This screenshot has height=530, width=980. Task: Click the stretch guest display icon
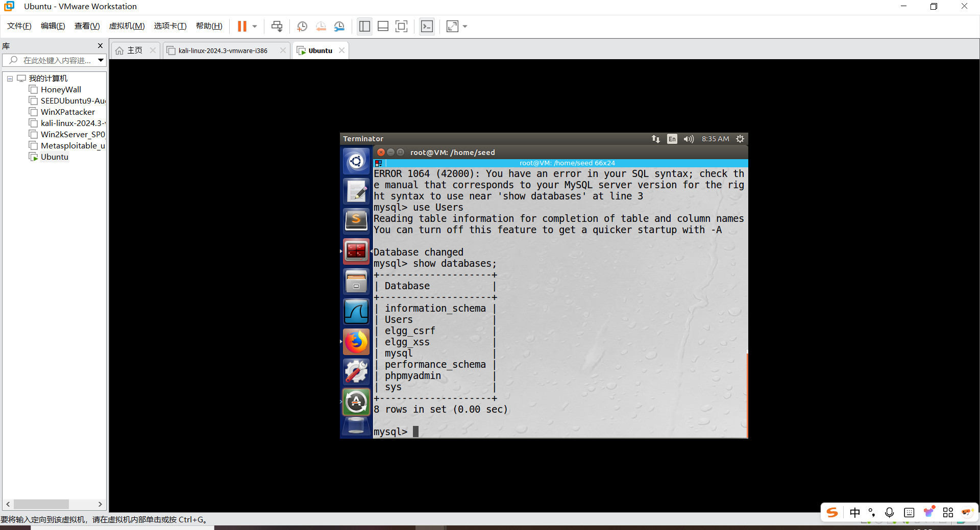452,26
